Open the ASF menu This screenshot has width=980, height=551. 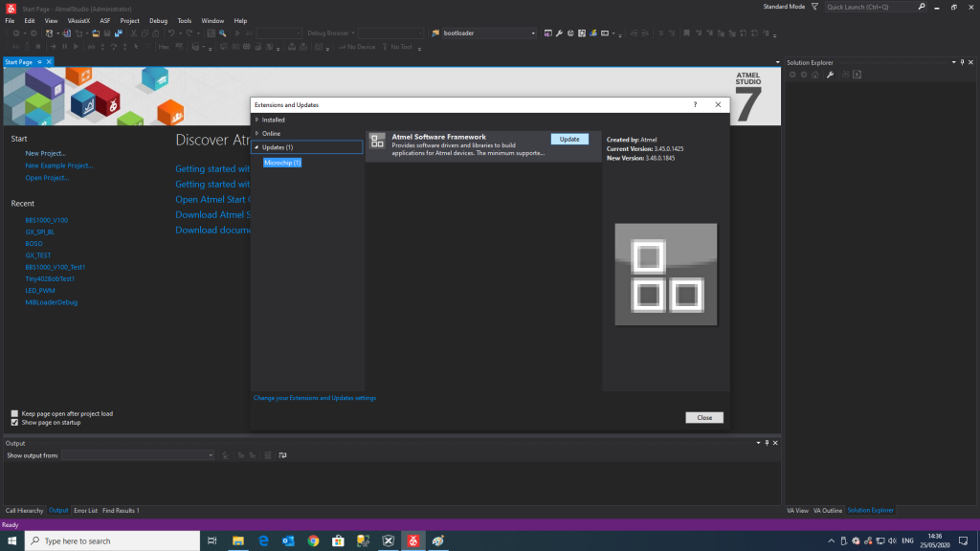coord(105,21)
